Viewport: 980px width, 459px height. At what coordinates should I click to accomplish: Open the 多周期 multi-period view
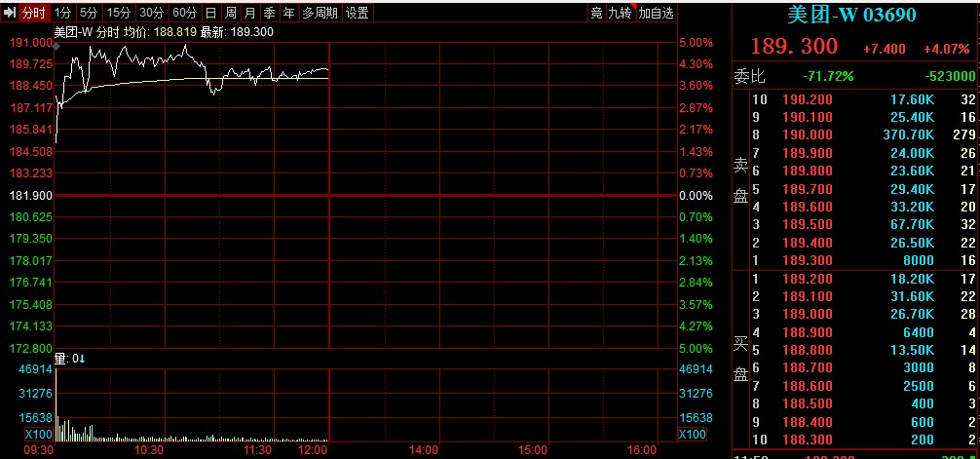click(320, 13)
